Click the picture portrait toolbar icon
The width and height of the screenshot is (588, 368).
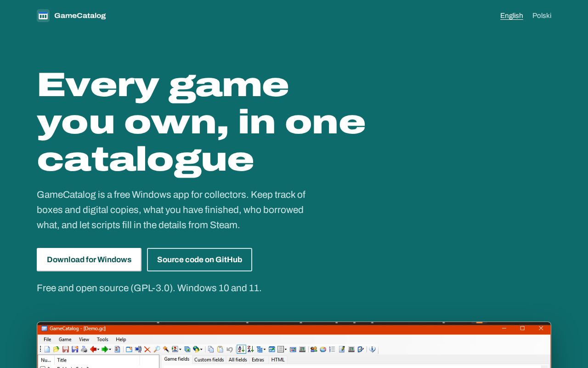[175, 350]
